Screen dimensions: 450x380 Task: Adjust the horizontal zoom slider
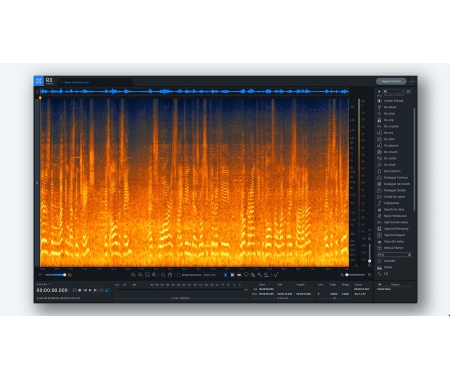[x=355, y=275]
